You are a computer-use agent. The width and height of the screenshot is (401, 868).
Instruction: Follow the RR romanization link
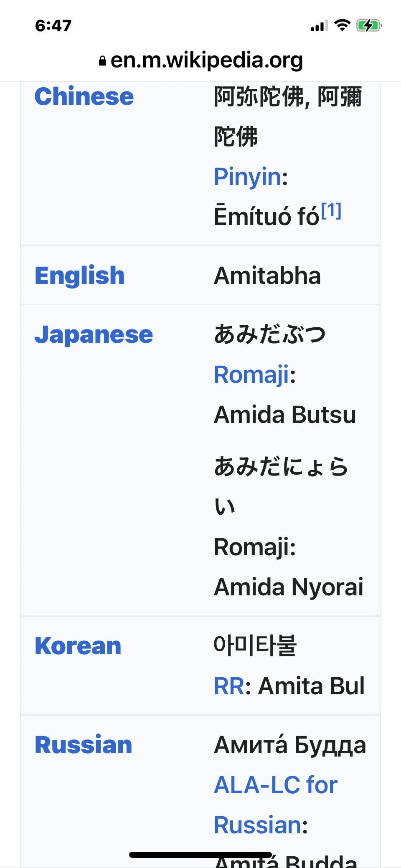(229, 686)
